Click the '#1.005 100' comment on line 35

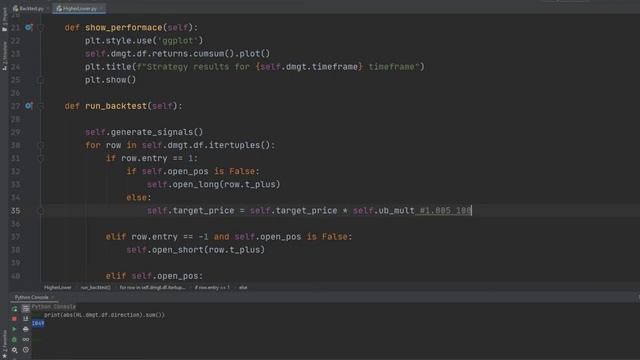point(445,211)
